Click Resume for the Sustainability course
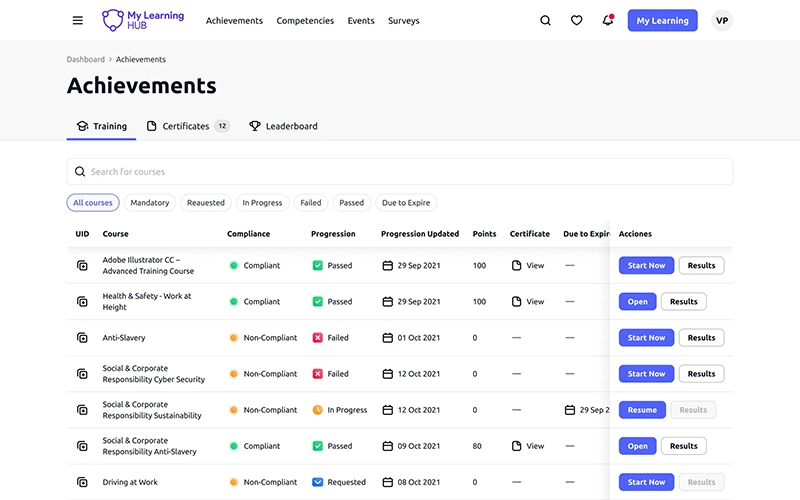The width and height of the screenshot is (800, 500). [x=642, y=410]
